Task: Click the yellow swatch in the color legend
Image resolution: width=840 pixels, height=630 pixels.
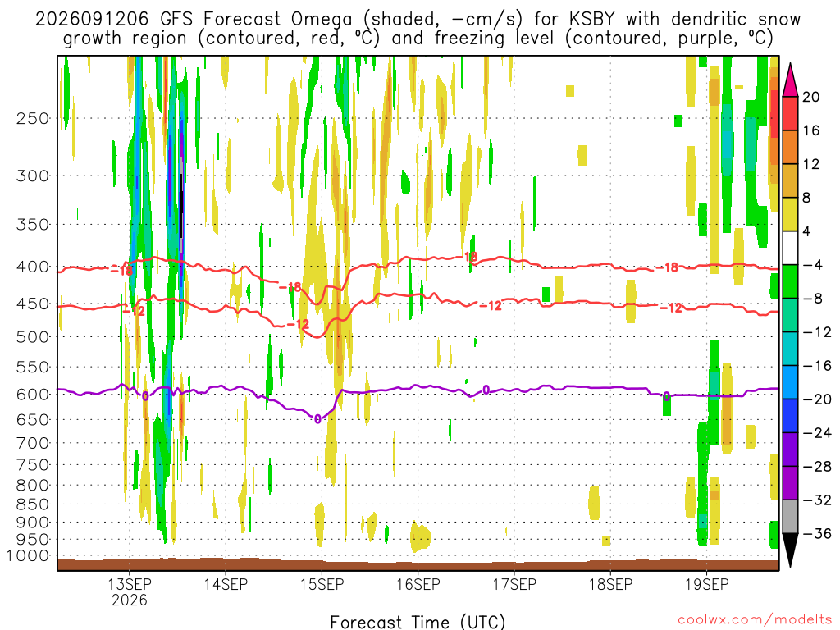Action: coord(790,214)
